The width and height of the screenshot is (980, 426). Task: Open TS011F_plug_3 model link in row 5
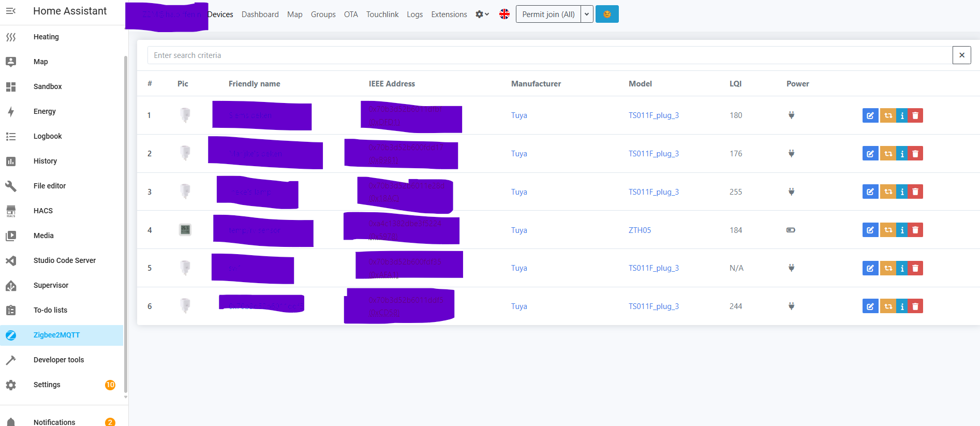654,268
